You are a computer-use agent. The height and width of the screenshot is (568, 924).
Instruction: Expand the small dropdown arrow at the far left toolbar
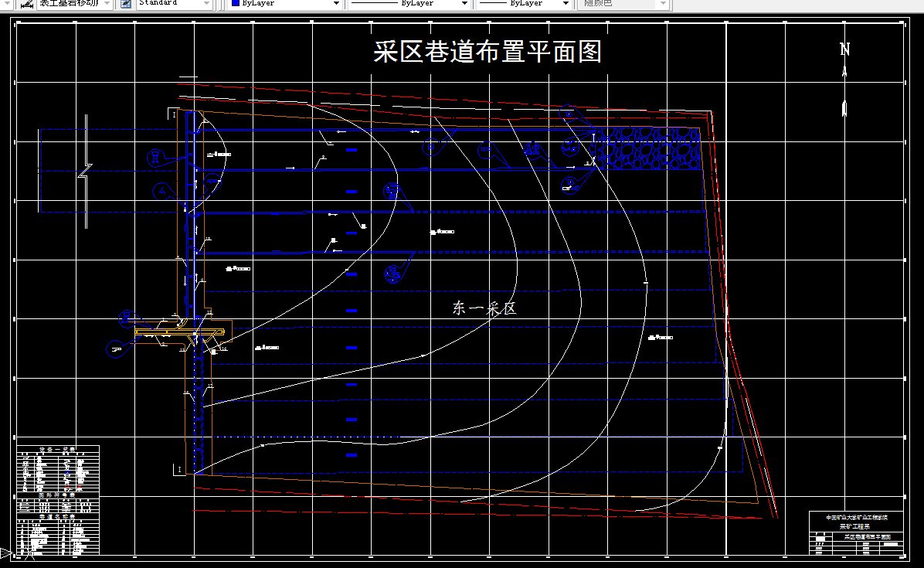point(7,3)
